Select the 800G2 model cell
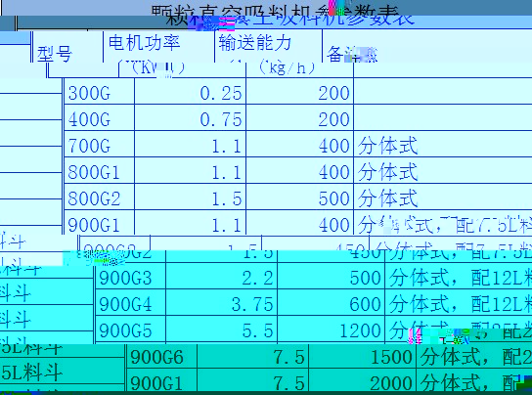Image resolution: width=532 pixels, height=395 pixels. (x=100, y=197)
